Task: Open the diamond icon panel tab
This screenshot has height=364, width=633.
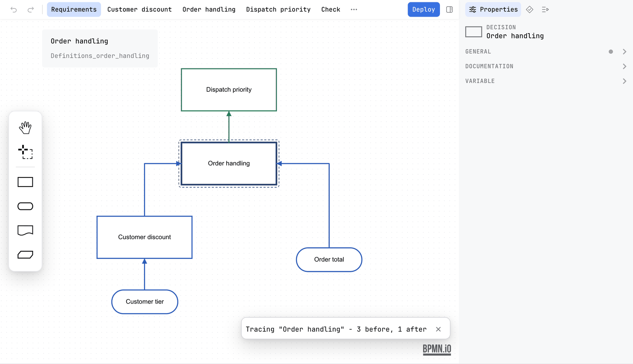Action: point(530,9)
